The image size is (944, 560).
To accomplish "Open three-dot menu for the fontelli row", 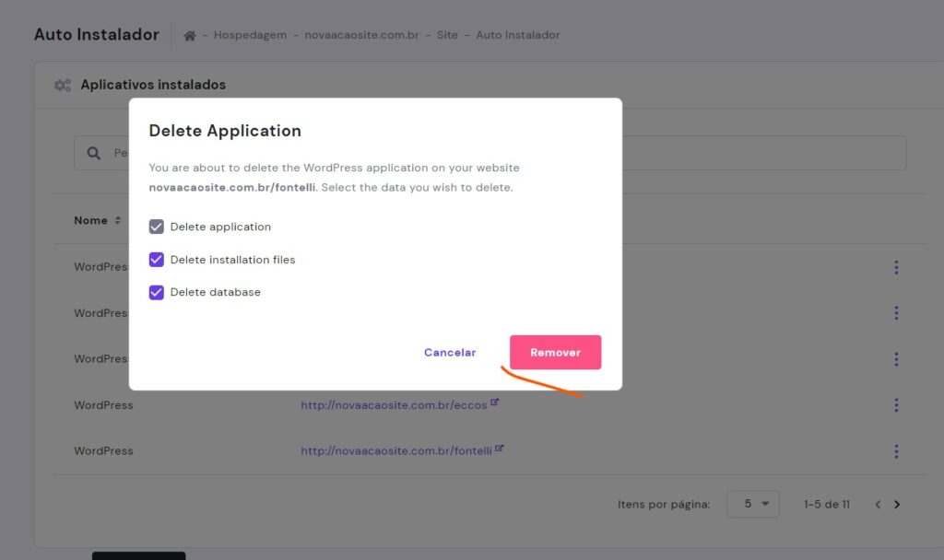I will click(896, 451).
